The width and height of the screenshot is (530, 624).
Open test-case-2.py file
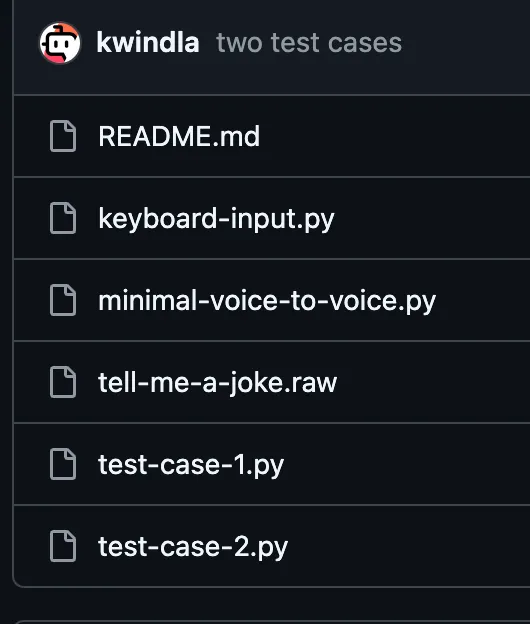pyautogui.click(x=193, y=547)
